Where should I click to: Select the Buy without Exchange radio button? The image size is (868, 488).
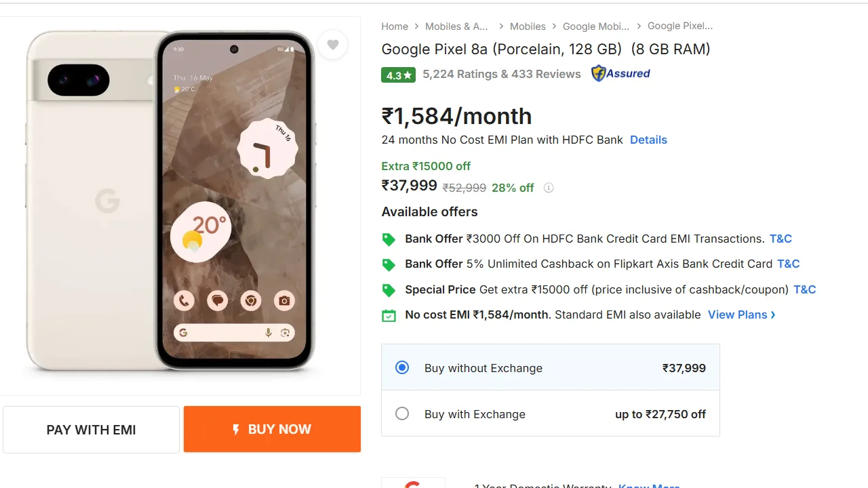pos(402,367)
